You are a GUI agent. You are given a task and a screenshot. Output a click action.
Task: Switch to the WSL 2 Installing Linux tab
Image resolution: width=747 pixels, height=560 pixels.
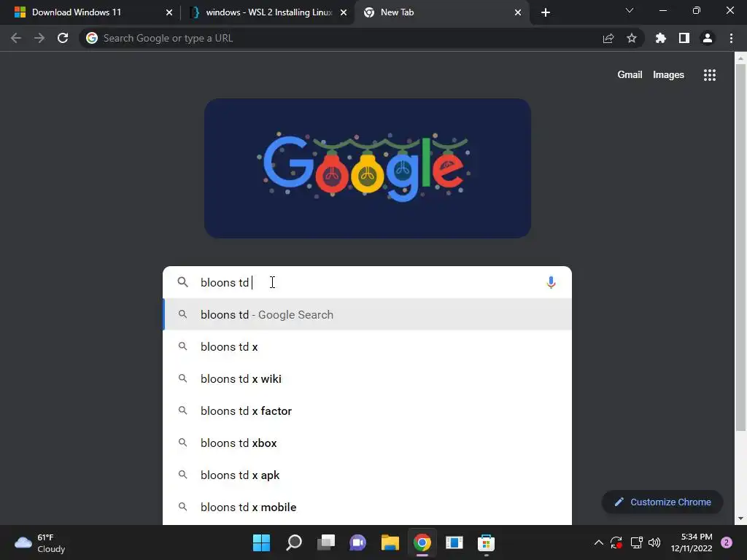267,12
